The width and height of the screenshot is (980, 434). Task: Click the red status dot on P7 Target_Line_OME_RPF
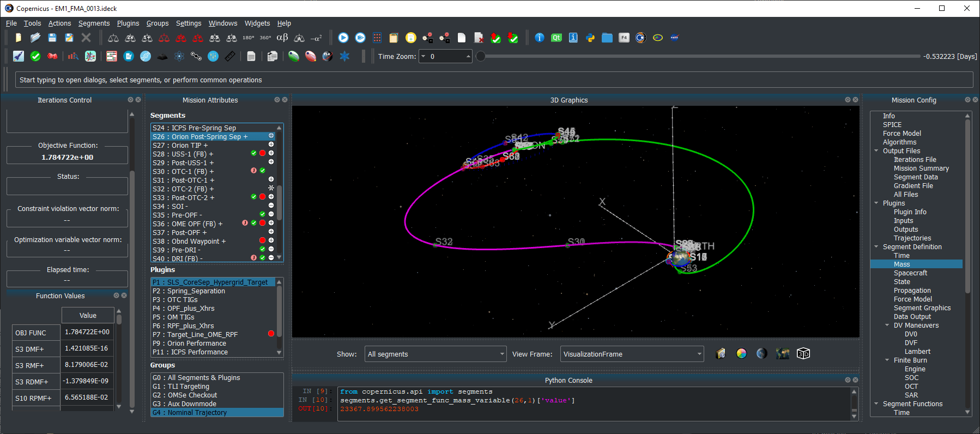tap(271, 334)
